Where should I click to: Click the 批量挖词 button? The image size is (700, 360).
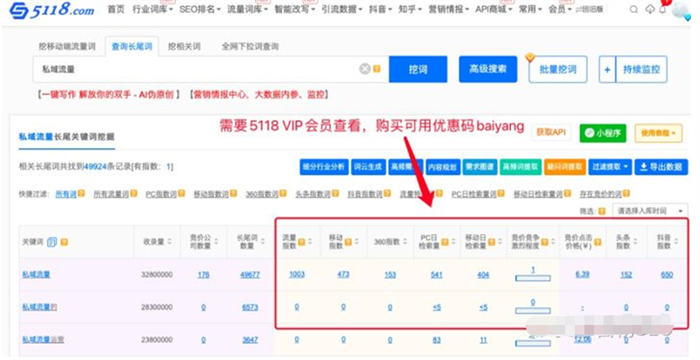coord(558,69)
